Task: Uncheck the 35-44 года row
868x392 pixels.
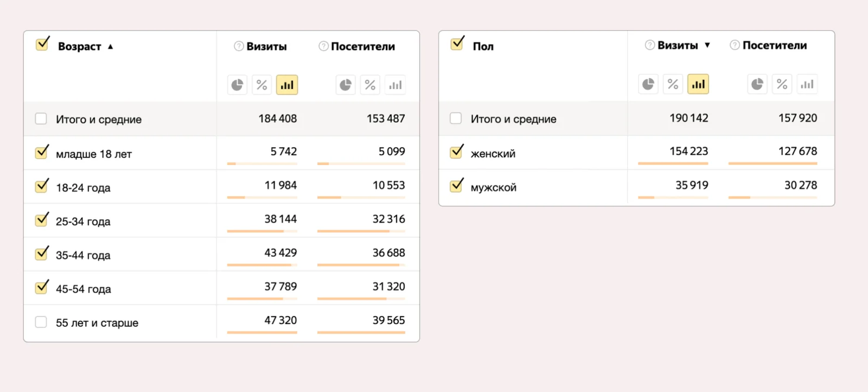Action: (42, 253)
